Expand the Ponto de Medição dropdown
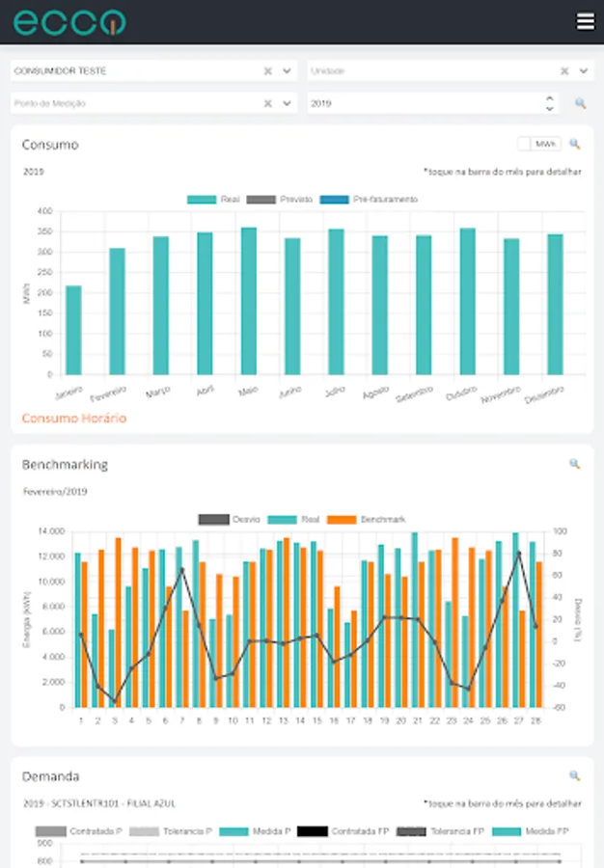This screenshot has width=604, height=868. tap(287, 103)
